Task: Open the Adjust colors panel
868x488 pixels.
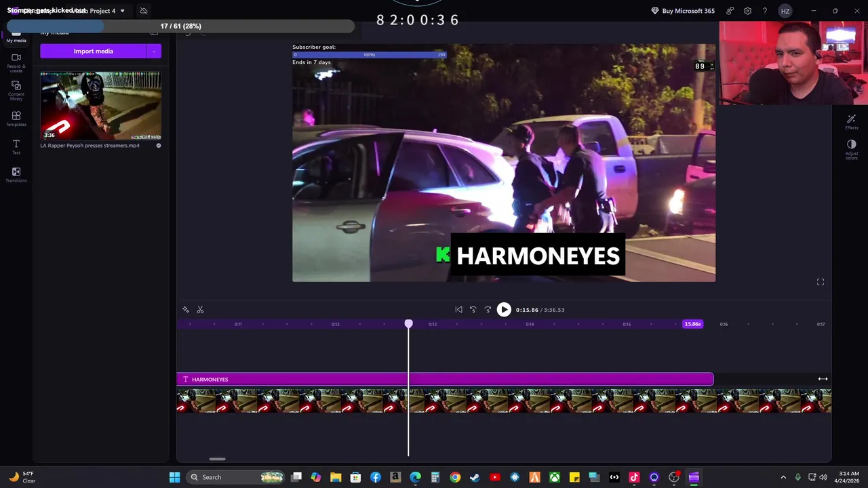Action: (851, 150)
